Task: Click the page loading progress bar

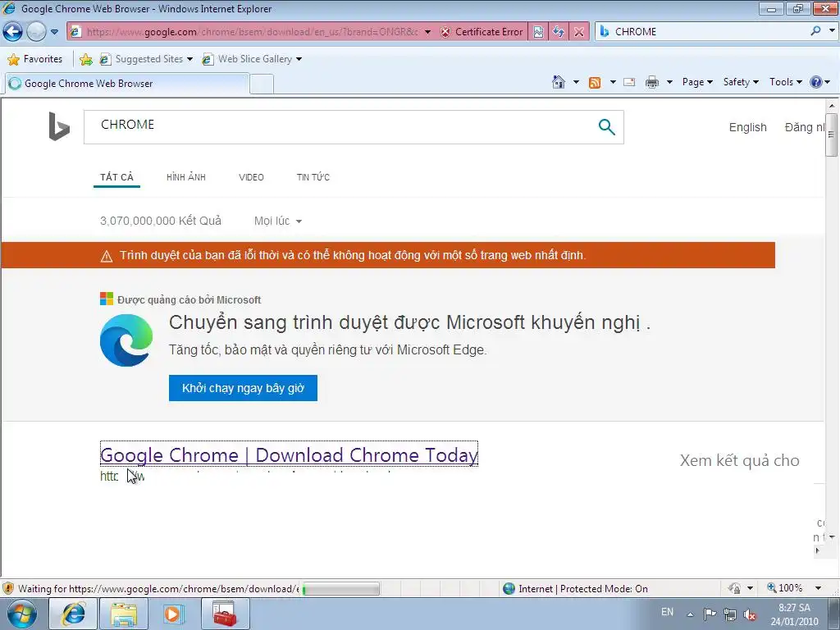Action: click(340, 589)
